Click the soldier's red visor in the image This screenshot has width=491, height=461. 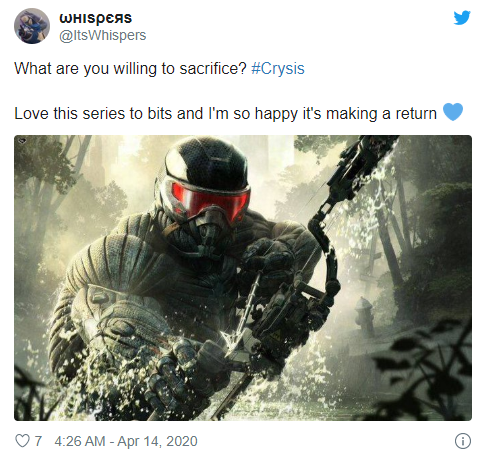210,199
